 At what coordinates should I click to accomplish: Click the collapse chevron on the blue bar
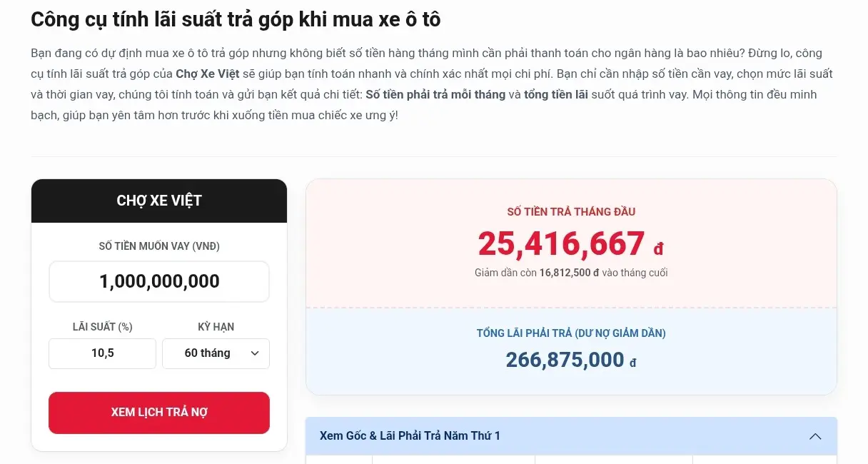815,435
